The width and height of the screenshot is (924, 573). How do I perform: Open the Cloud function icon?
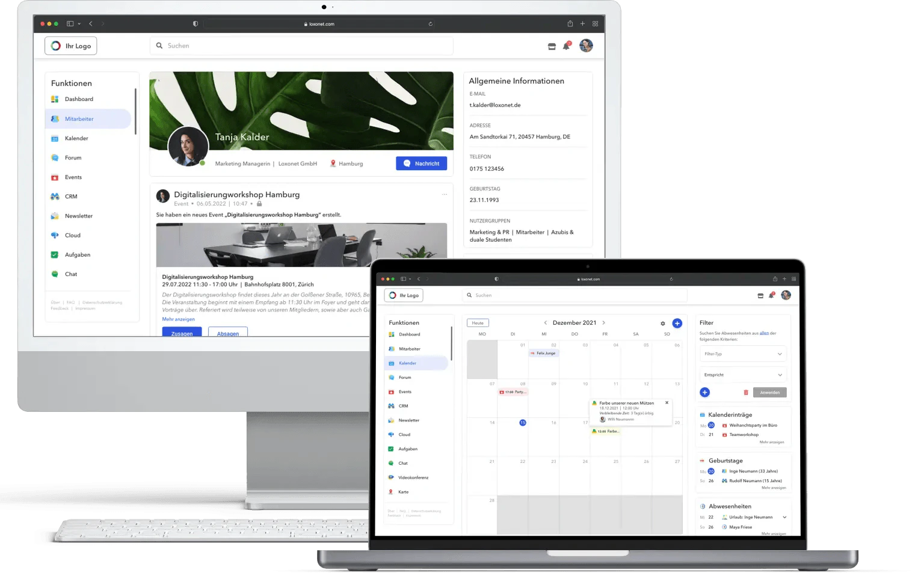click(x=56, y=235)
